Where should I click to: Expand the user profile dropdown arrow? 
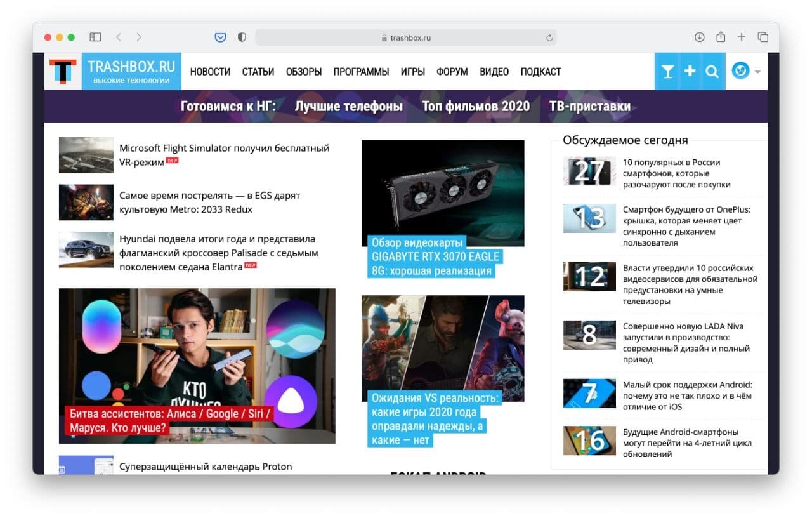coord(757,72)
